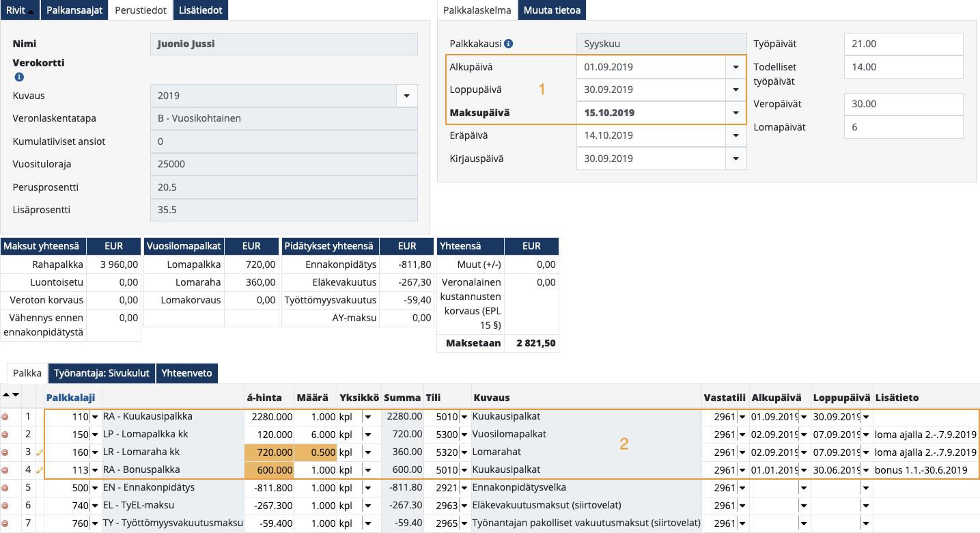This screenshot has width=980, height=533.
Task: Open the Alkupäivä 01.09.2019 date dropdown
Action: pyautogui.click(x=736, y=67)
